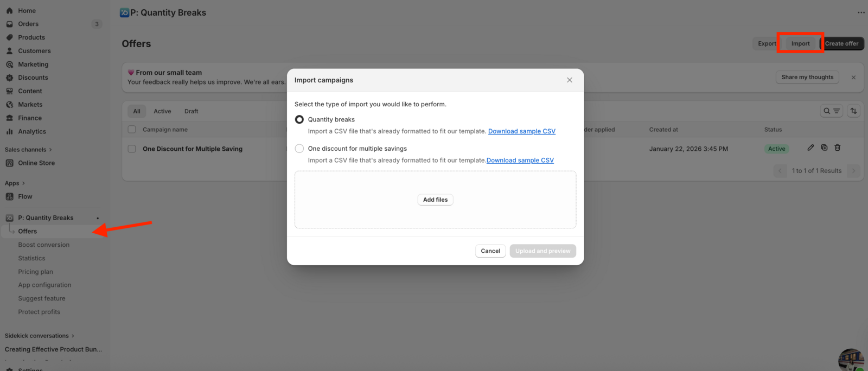Image resolution: width=868 pixels, height=371 pixels.
Task: Expand the Apps section chevron
Action: (23, 183)
